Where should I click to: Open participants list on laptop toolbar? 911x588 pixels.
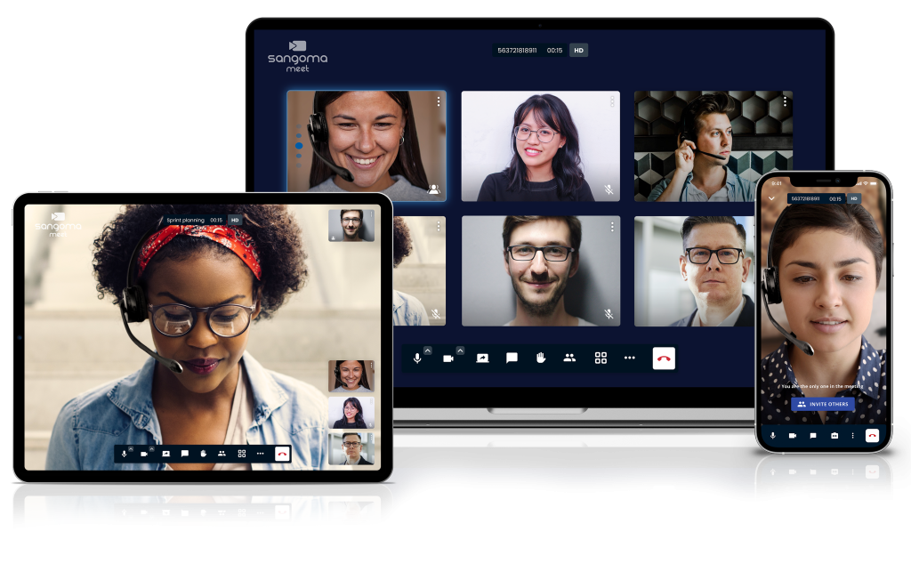pyautogui.click(x=569, y=358)
